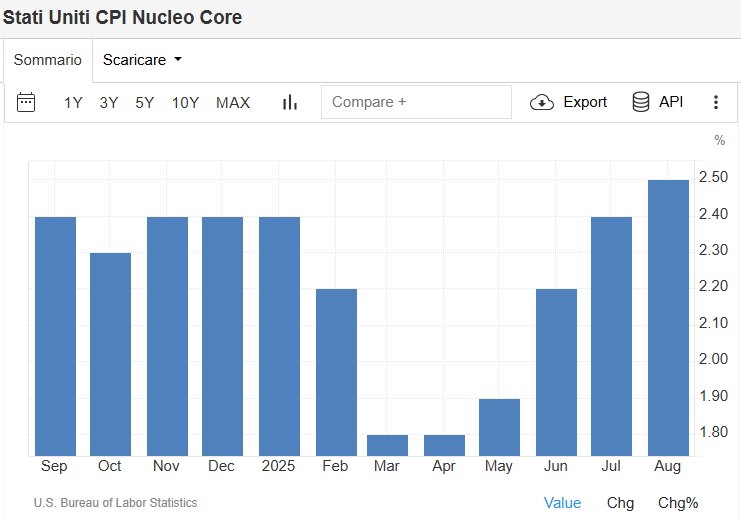Open the Sommario tab
Image resolution: width=741 pixels, height=522 pixels.
click(x=48, y=60)
